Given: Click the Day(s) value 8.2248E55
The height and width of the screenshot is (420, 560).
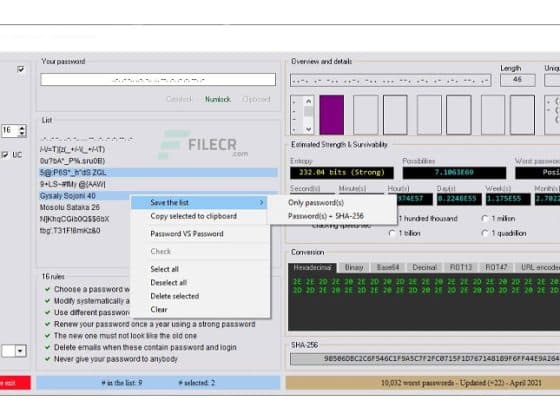Looking at the screenshot, I should [459, 199].
